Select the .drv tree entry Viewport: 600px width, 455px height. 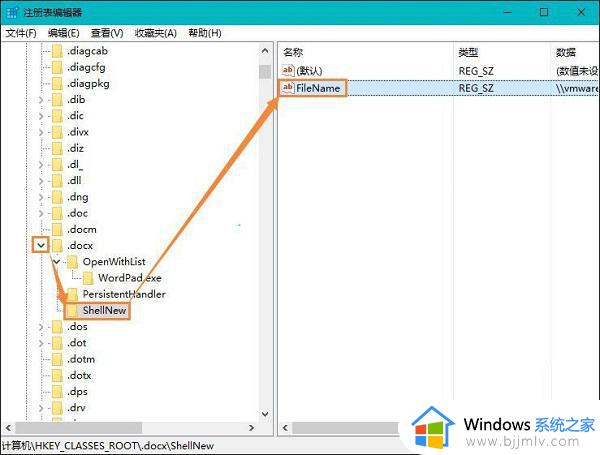[76, 408]
